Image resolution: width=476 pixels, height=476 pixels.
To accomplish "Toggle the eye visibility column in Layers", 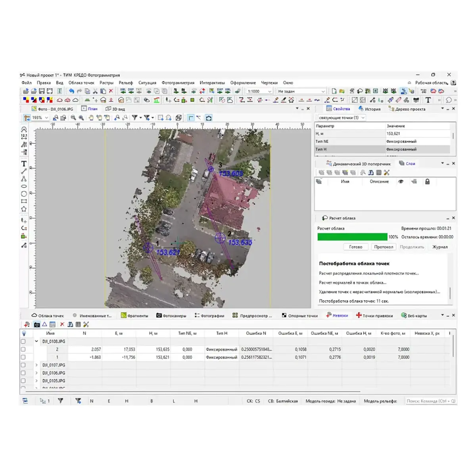I will (401, 182).
